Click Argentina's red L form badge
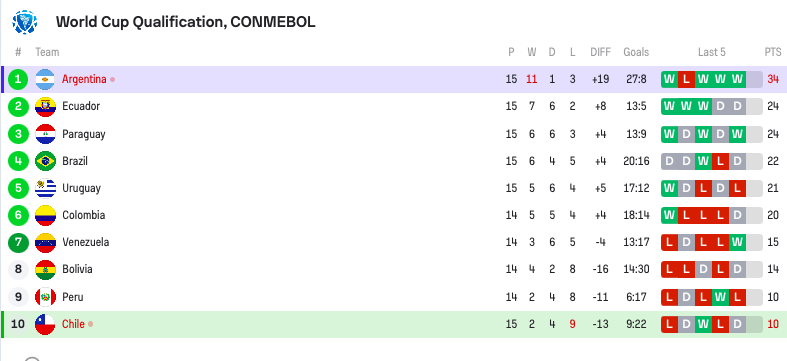Viewport: 787px width, 361px height. [x=686, y=79]
